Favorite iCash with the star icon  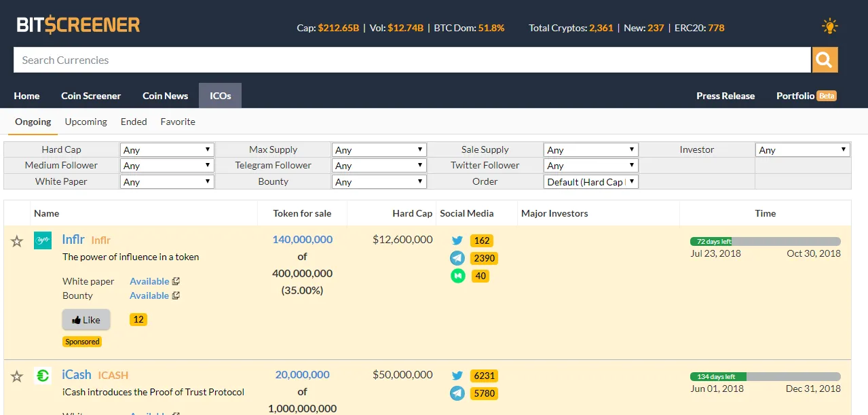(17, 376)
